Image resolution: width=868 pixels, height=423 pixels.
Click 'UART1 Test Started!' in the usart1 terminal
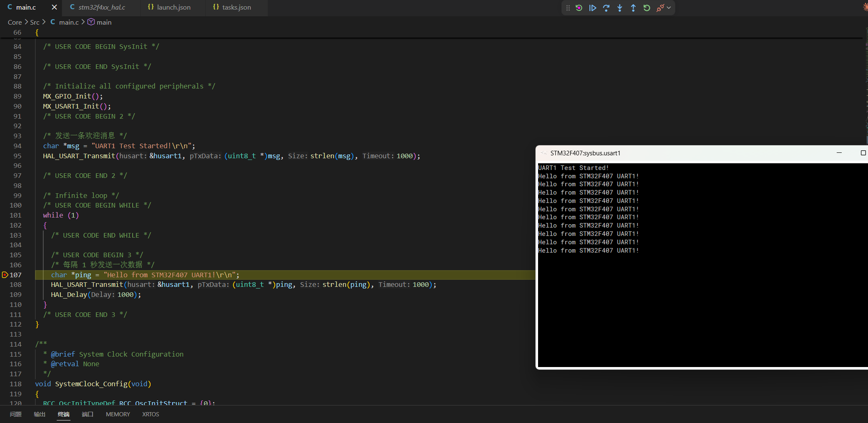pyautogui.click(x=574, y=168)
